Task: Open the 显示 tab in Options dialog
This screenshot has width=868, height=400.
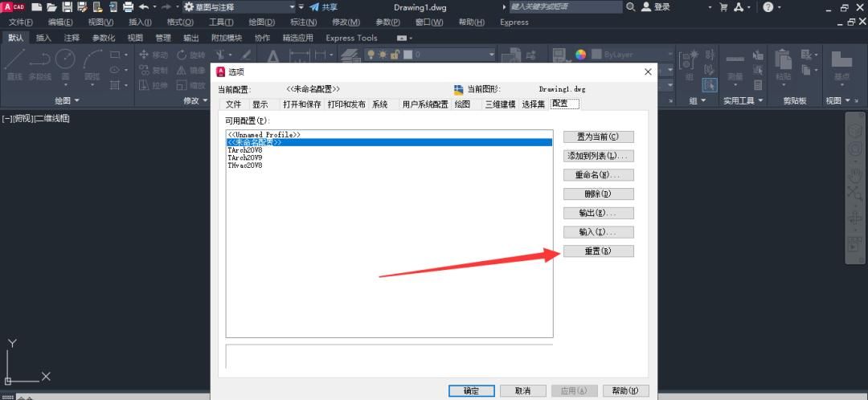Action: click(x=260, y=104)
